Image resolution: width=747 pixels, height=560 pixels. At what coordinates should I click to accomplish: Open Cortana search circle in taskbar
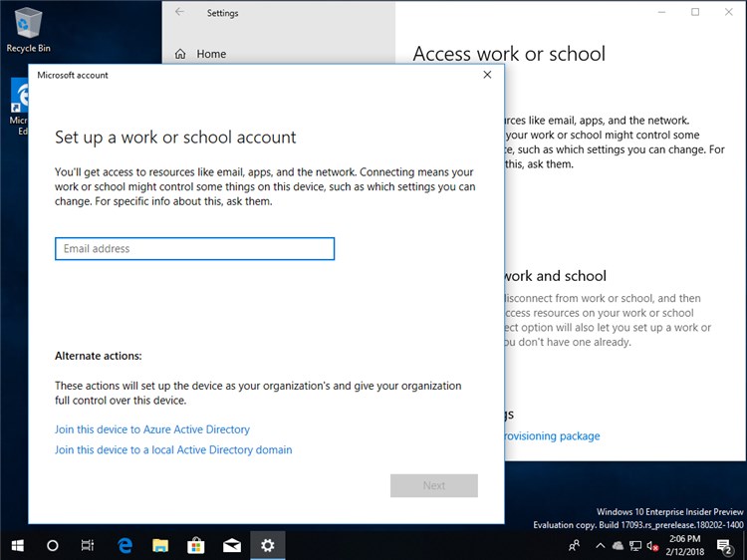(x=53, y=545)
